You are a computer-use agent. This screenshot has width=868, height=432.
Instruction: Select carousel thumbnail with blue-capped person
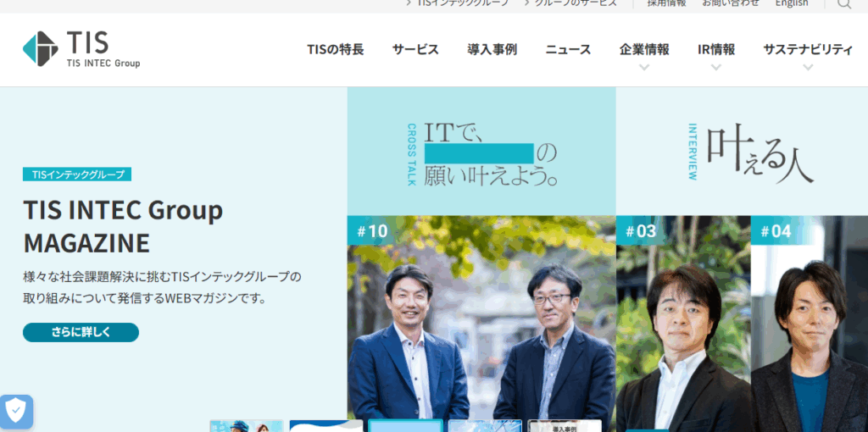pyautogui.click(x=247, y=426)
